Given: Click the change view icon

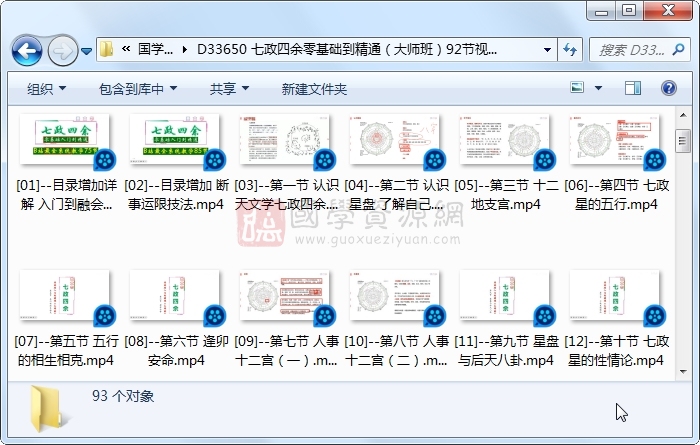Looking at the screenshot, I should tap(577, 87).
